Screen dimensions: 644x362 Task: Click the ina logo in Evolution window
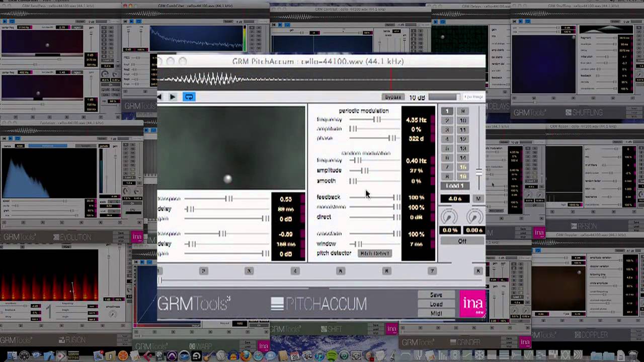[137, 237]
